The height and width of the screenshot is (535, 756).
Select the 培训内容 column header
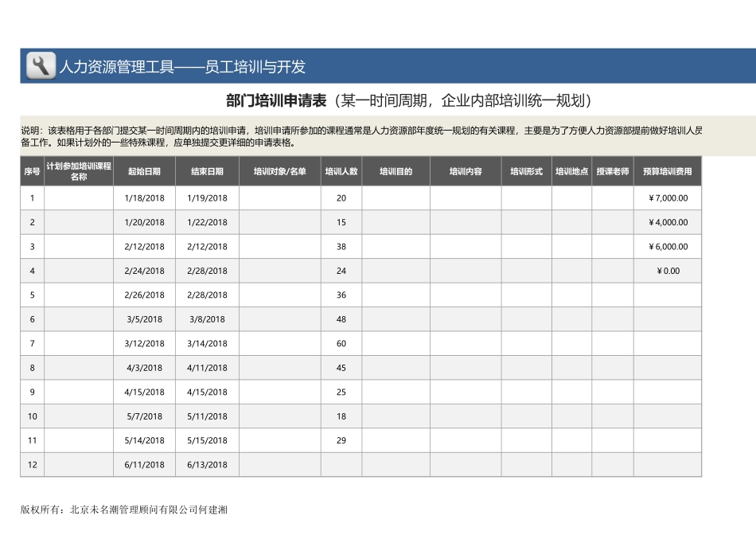click(466, 171)
